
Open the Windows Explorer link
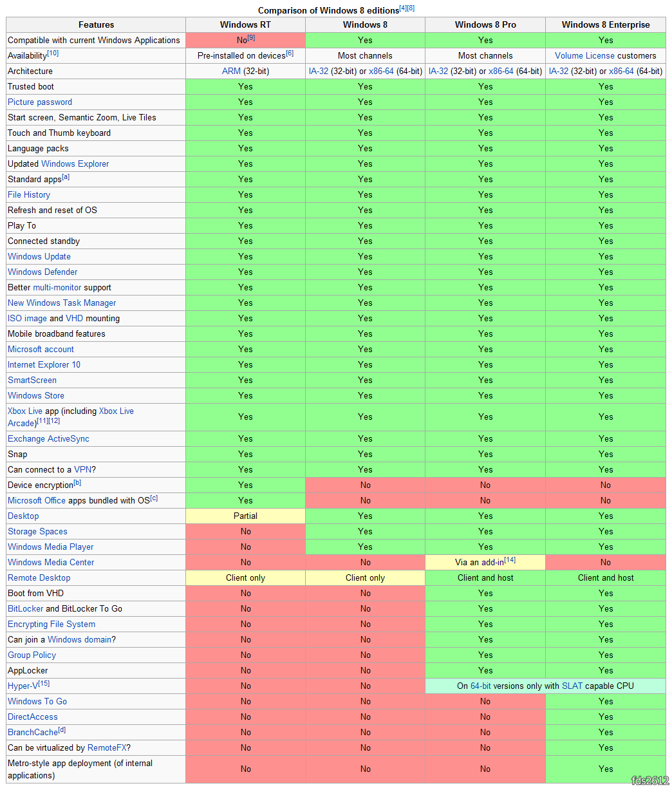click(75, 164)
